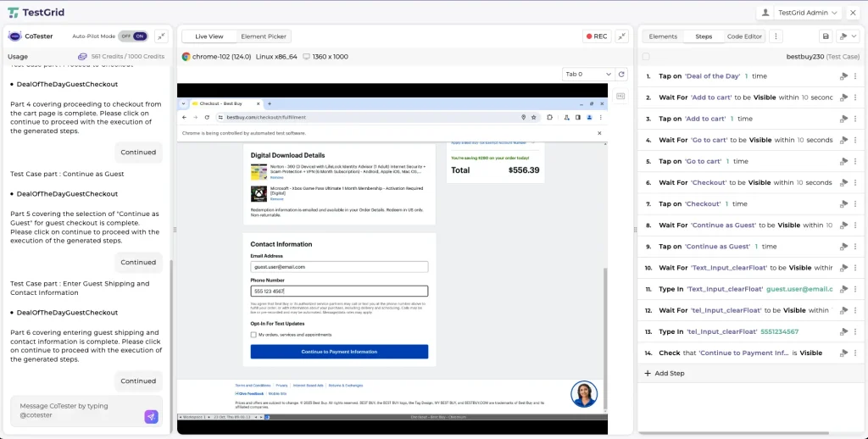The image size is (868, 439).
Task: Run step 1 'Deal of the Day'
Action: 843,76
